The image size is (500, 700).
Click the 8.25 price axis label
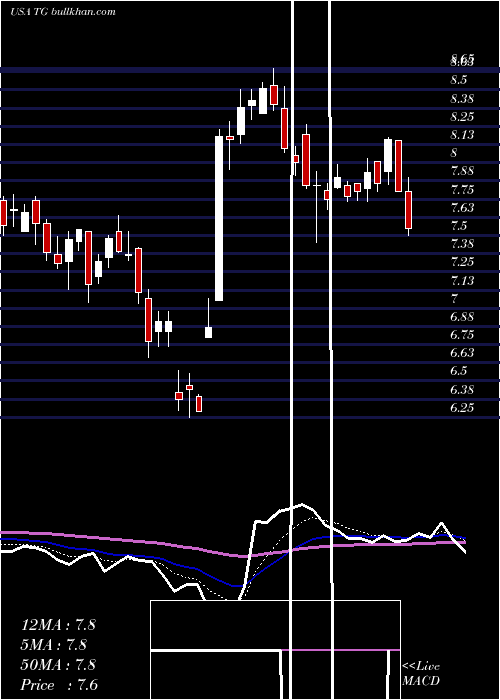click(462, 117)
